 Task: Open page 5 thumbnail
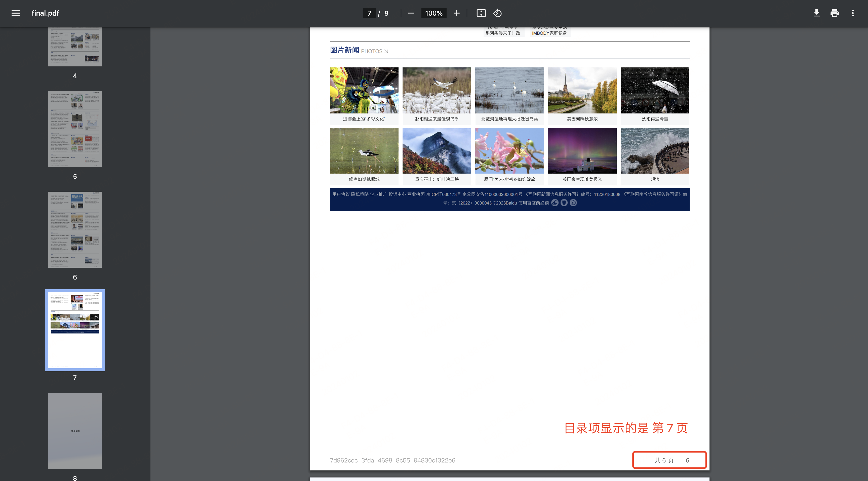75,129
